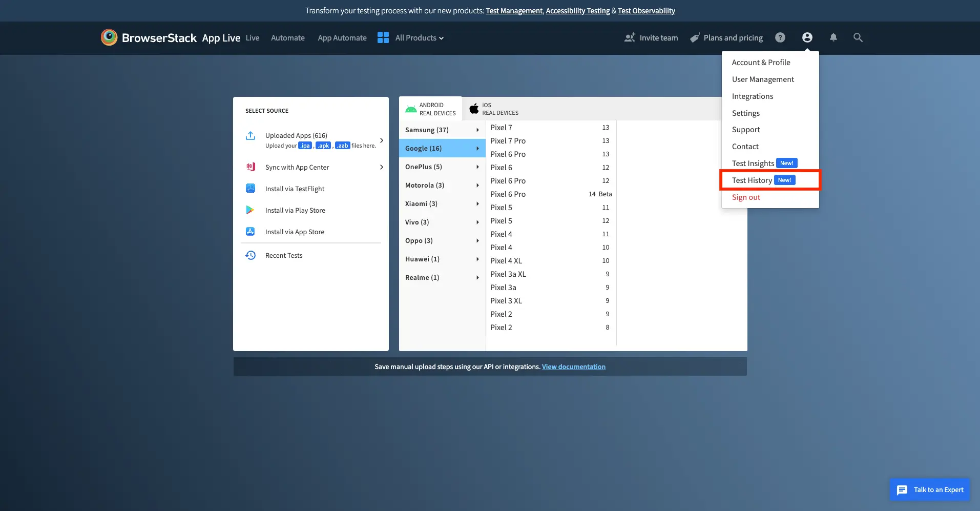Click the account profile avatar icon
This screenshot has height=511, width=980.
point(807,37)
